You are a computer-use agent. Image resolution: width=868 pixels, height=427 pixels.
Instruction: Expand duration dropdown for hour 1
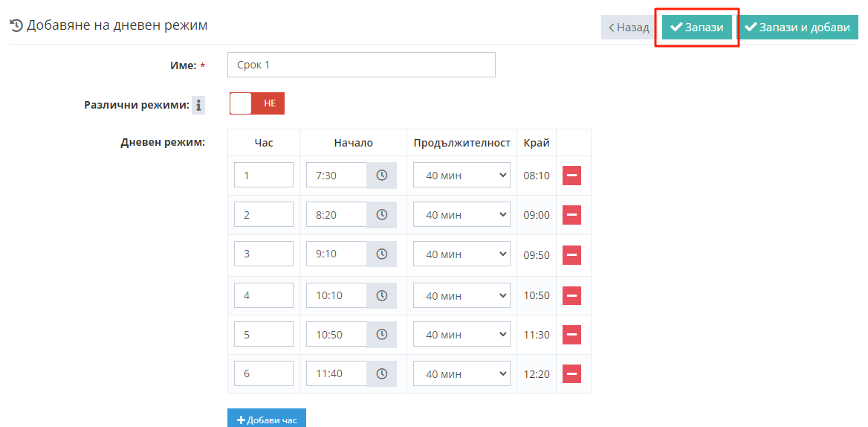point(461,176)
